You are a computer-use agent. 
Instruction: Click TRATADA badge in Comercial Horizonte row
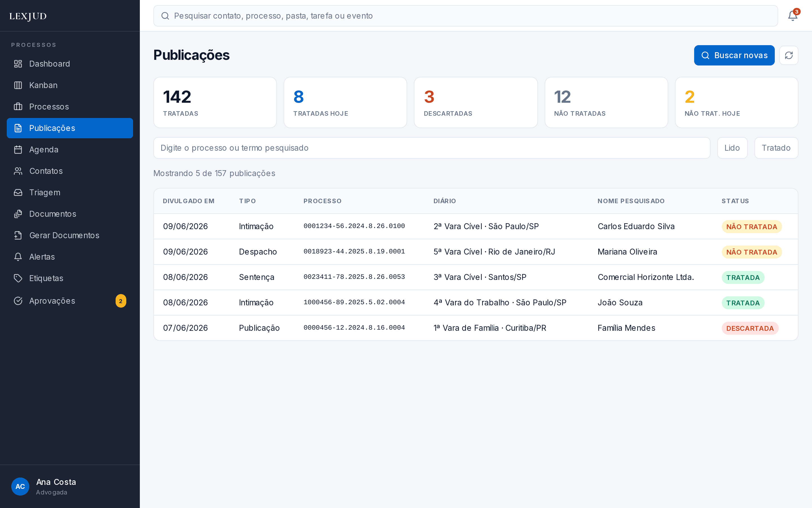(x=743, y=277)
